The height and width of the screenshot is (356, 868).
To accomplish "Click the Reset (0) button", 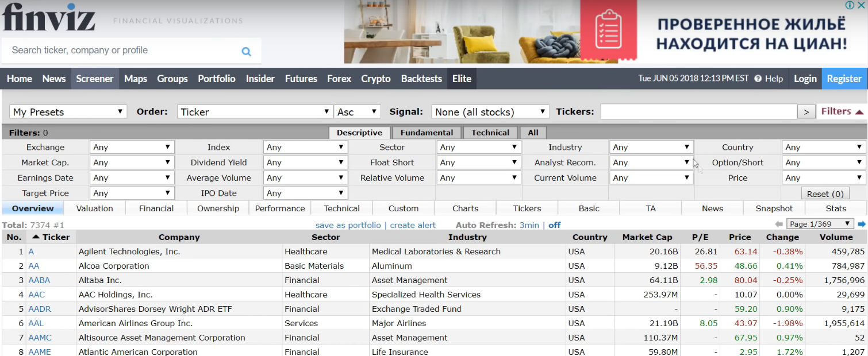I will coord(825,194).
